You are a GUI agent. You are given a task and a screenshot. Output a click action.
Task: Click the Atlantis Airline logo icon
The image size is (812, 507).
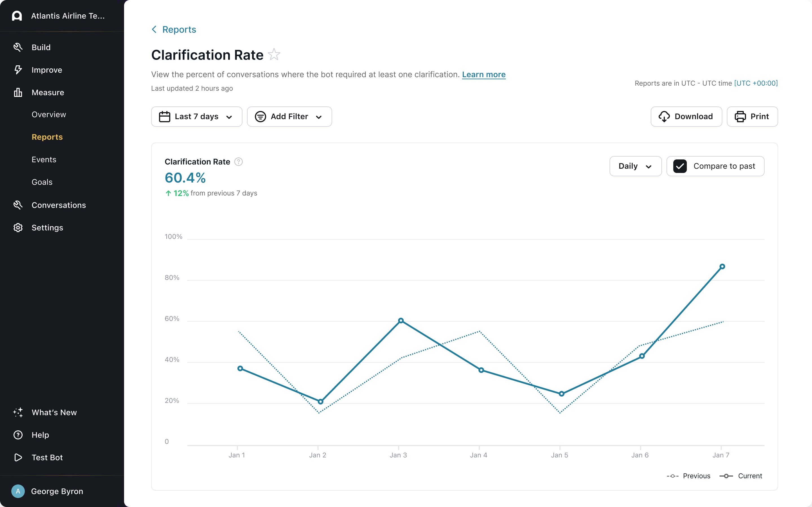(x=17, y=16)
